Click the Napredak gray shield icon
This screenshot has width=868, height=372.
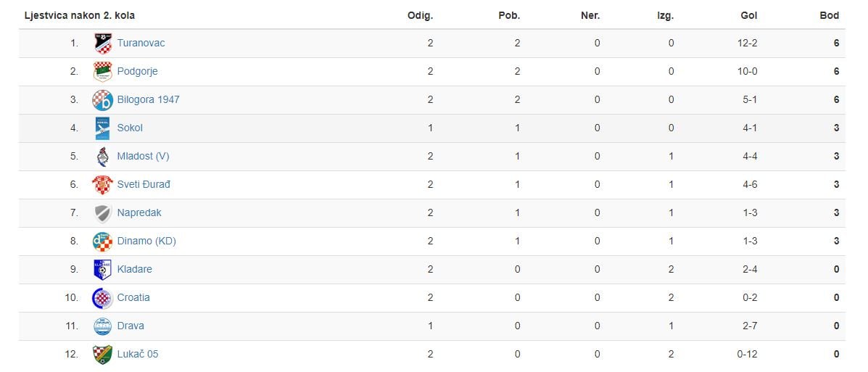coord(103,212)
